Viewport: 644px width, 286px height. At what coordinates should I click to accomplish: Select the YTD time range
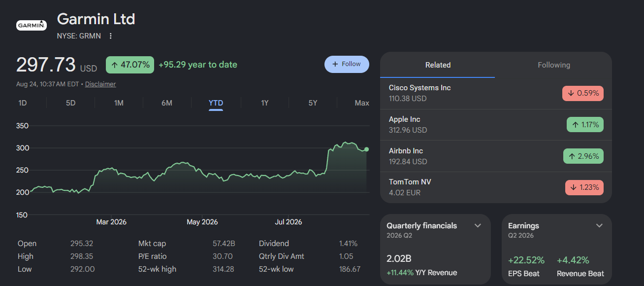point(216,103)
